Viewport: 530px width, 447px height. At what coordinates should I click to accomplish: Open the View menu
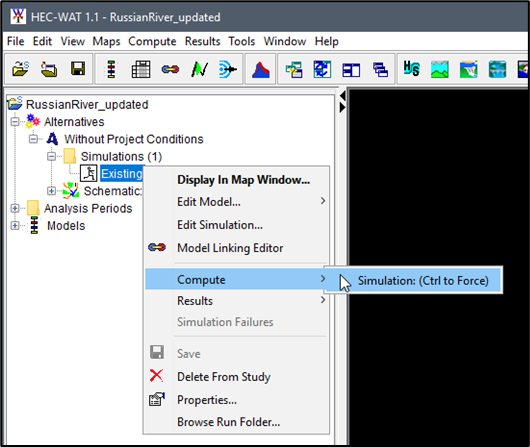(72, 41)
